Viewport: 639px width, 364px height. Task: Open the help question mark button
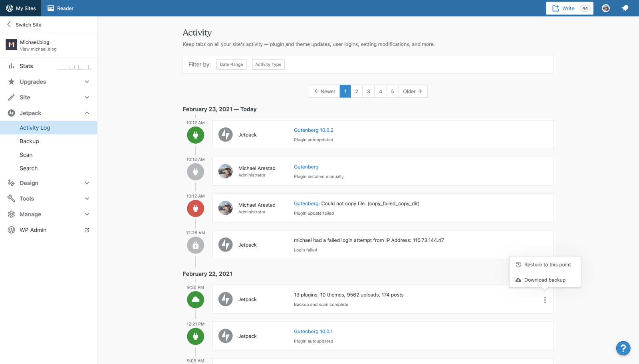[x=623, y=348]
